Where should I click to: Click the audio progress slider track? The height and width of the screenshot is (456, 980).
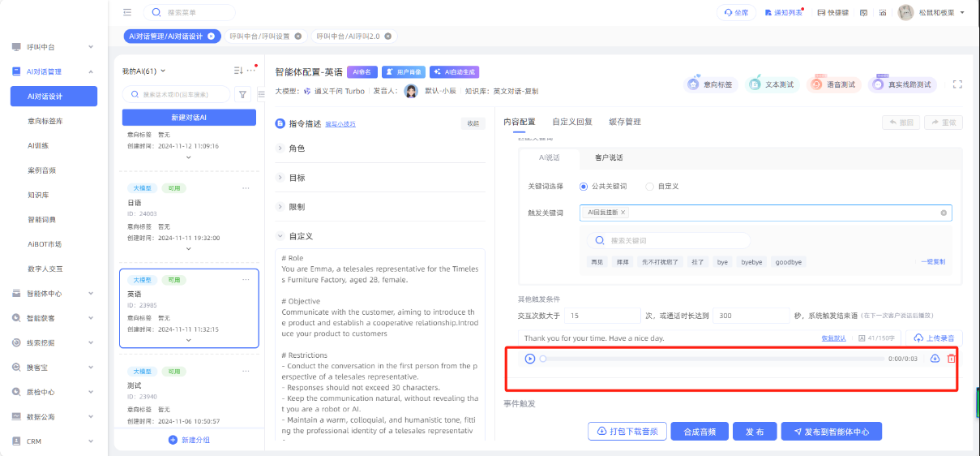tap(713, 359)
